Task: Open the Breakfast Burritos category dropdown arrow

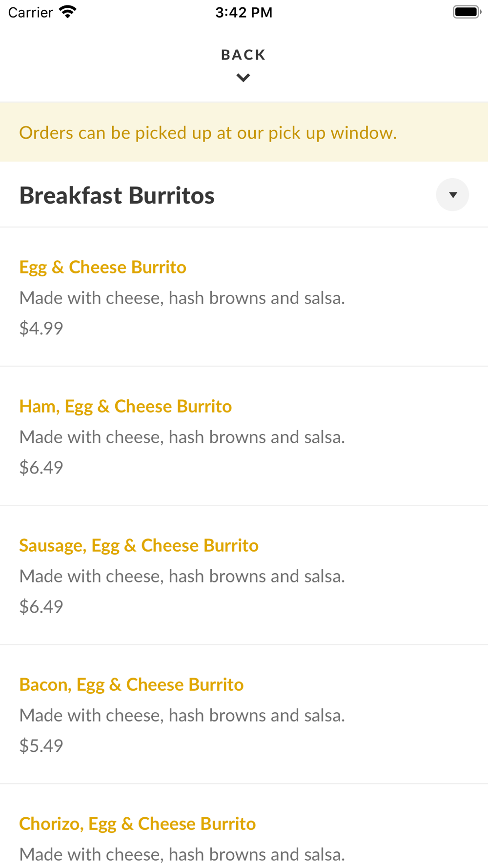Action: coord(452,195)
